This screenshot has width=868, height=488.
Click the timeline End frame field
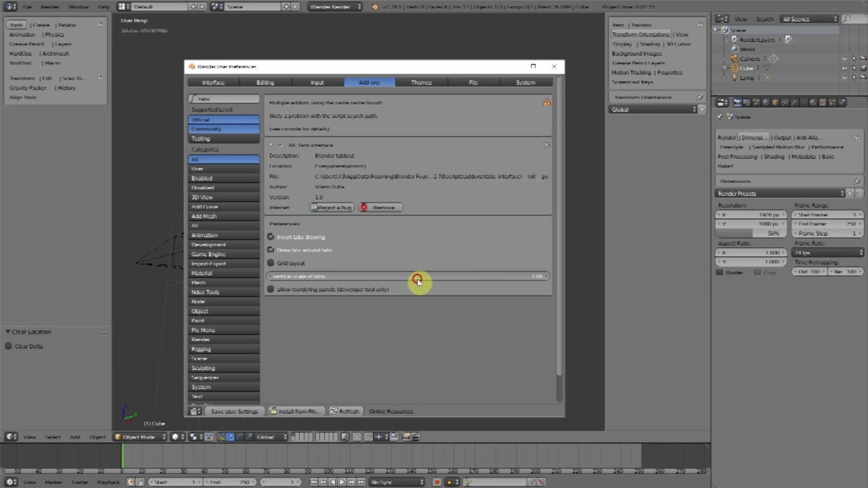click(230, 482)
